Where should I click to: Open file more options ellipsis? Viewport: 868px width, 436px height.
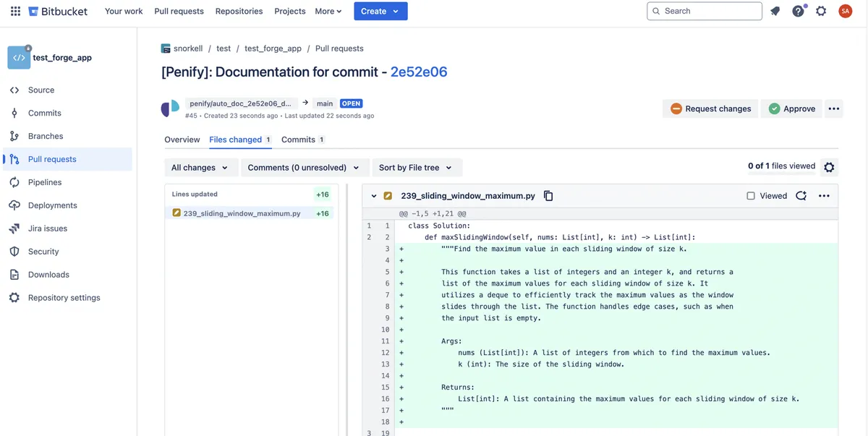pos(824,196)
